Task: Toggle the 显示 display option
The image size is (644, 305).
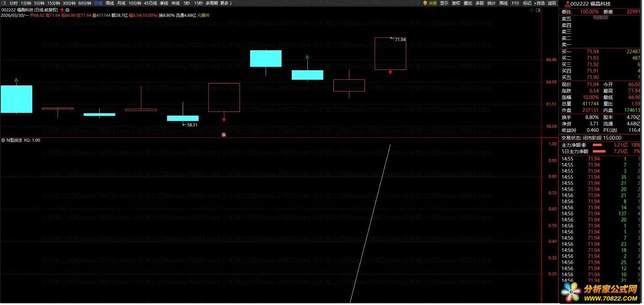Action: pos(445,3)
